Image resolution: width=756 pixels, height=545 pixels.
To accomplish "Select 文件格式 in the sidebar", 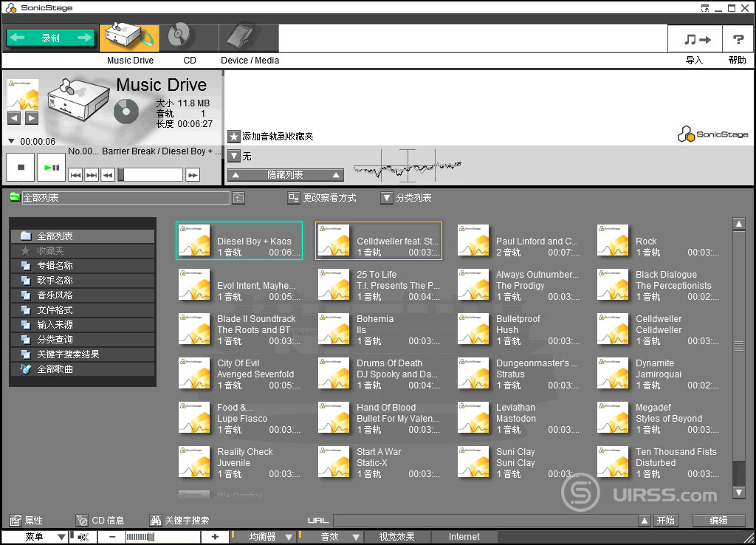I will (x=83, y=310).
